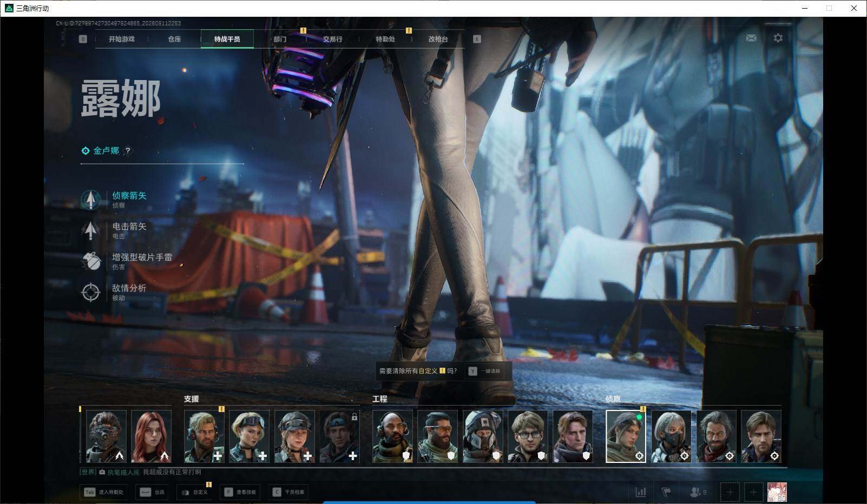Open the 交易行 tab

(332, 39)
